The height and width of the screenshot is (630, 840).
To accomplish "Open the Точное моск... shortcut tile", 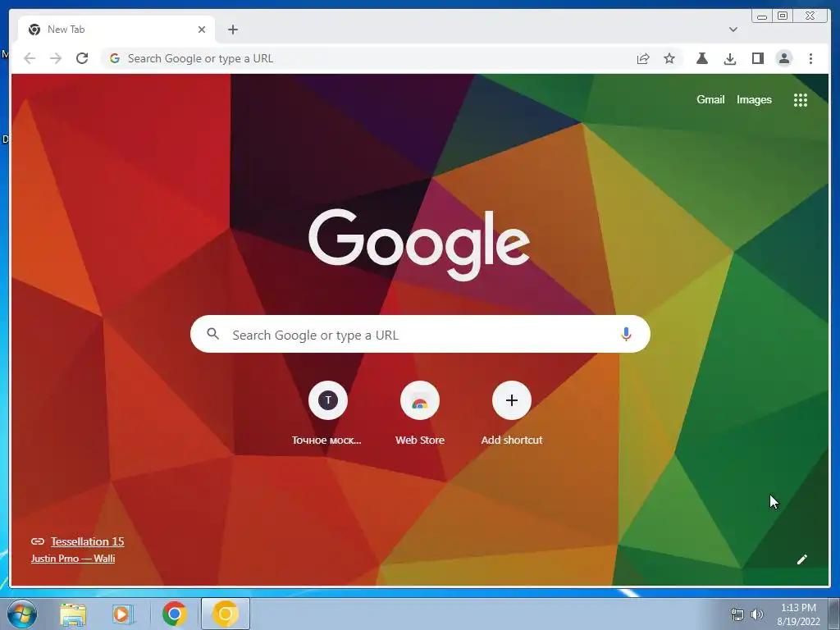I will pyautogui.click(x=327, y=413).
